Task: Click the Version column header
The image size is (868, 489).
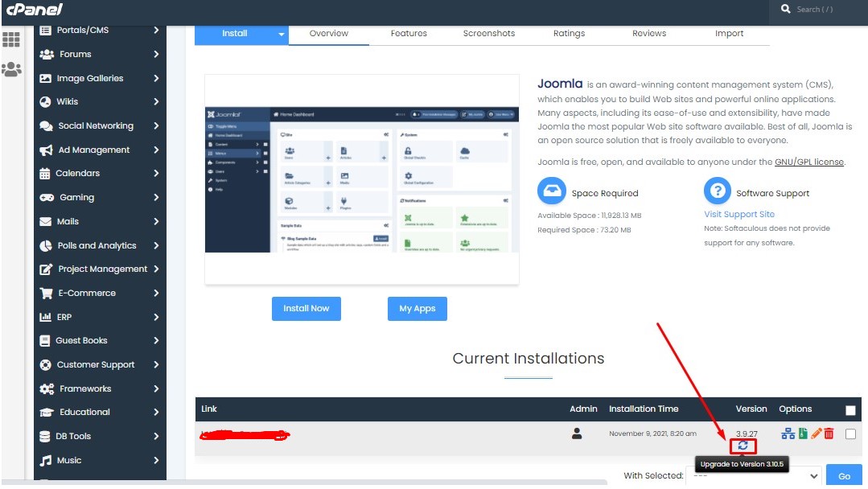Action: pyautogui.click(x=751, y=409)
